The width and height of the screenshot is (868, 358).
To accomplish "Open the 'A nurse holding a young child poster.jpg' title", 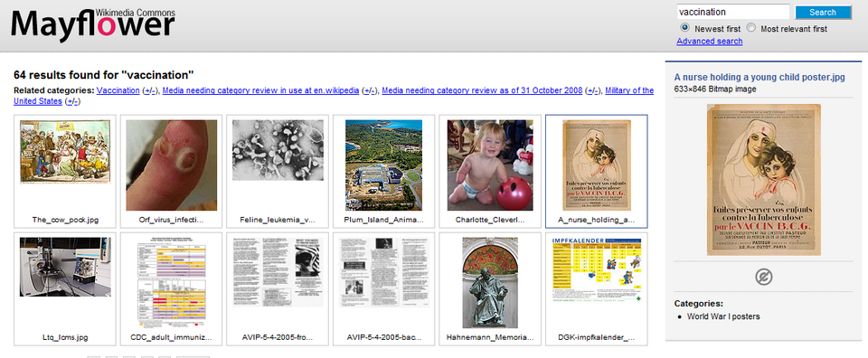I will [759, 78].
